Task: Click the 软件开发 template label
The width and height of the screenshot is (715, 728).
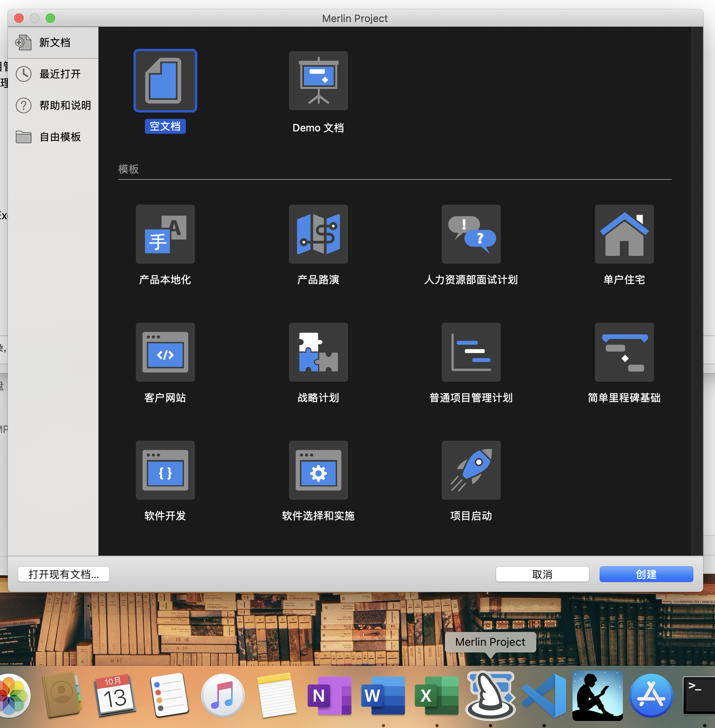Action: 165,516
